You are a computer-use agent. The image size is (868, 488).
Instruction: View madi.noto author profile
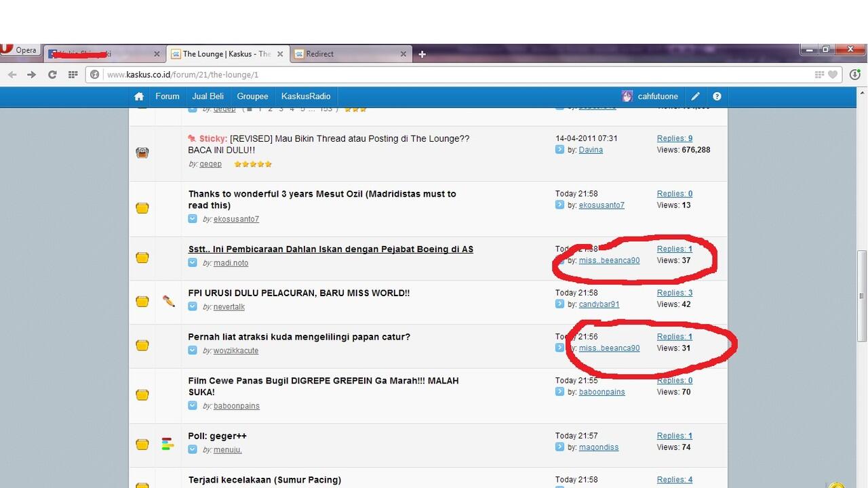[x=231, y=263]
